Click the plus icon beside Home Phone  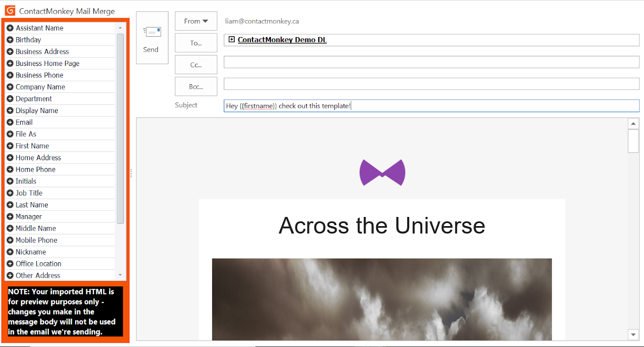[x=10, y=169]
